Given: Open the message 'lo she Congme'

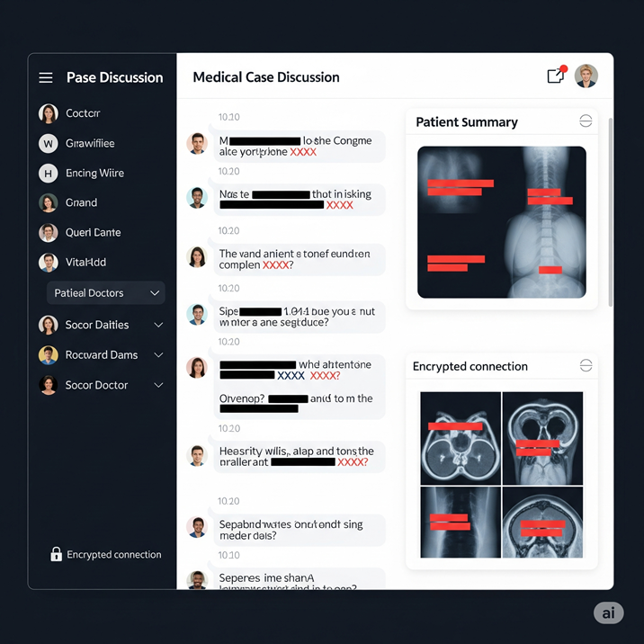Looking at the screenshot, I should (x=300, y=147).
